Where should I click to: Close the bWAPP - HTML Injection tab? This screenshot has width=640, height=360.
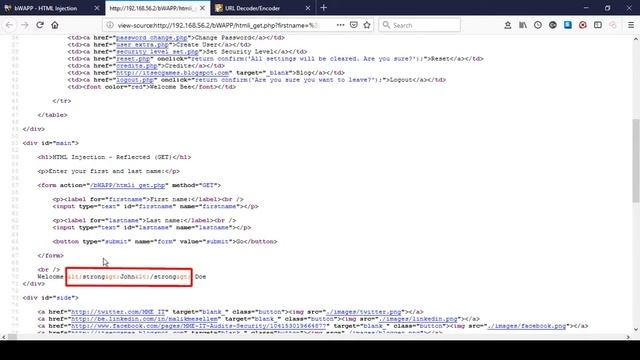[x=97, y=8]
